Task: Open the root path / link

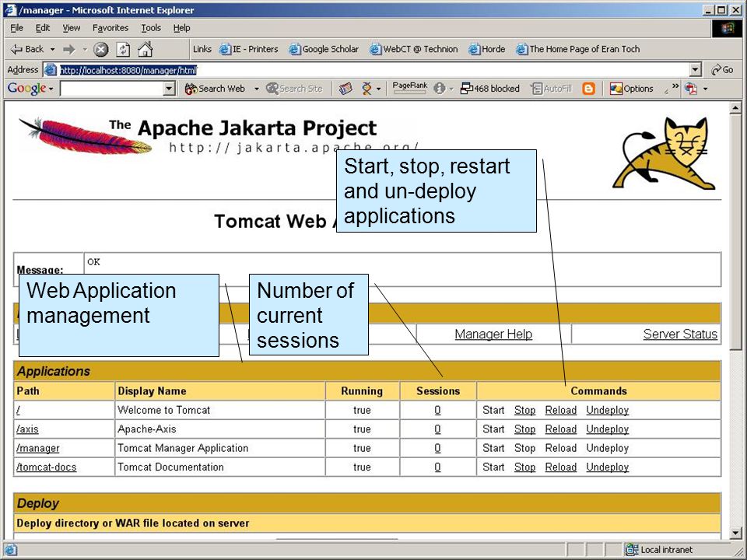Action: point(18,411)
